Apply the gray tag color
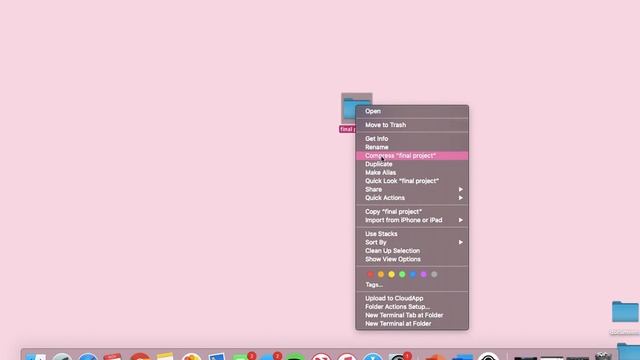This screenshot has width=640, height=360. pyautogui.click(x=434, y=274)
